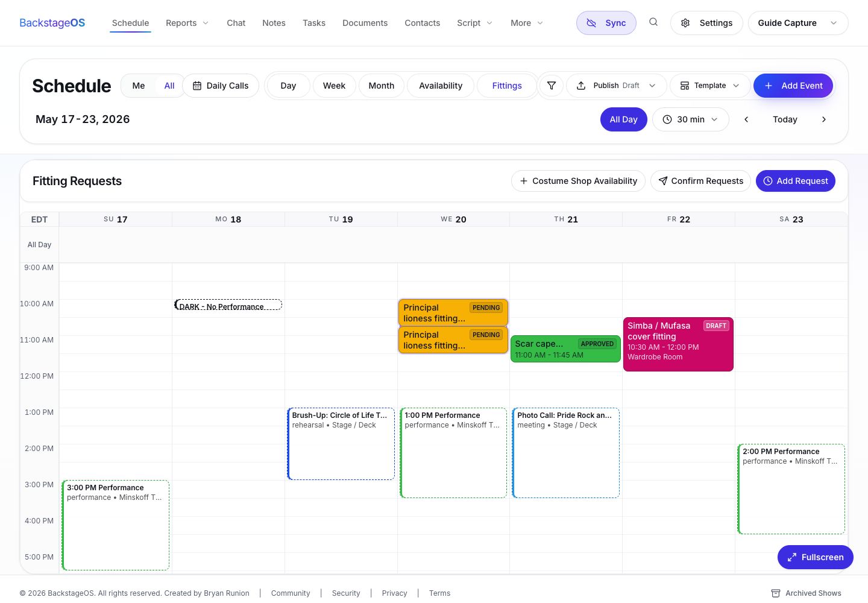This screenshot has width=868, height=603.
Task: Go to next week arrow
Action: click(824, 119)
